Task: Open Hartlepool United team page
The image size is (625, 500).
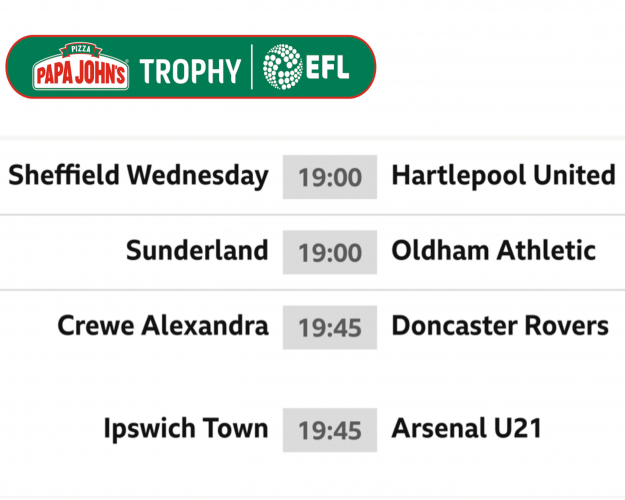Action: 503,176
